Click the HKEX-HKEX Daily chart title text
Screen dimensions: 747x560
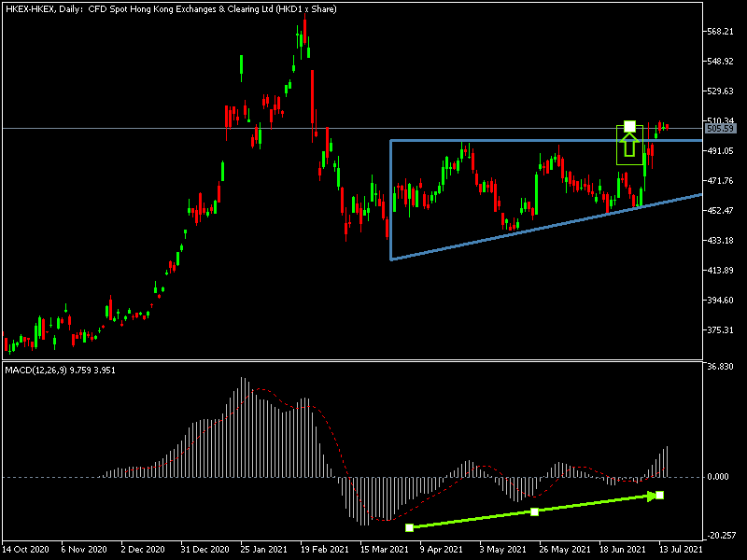[x=171, y=9]
